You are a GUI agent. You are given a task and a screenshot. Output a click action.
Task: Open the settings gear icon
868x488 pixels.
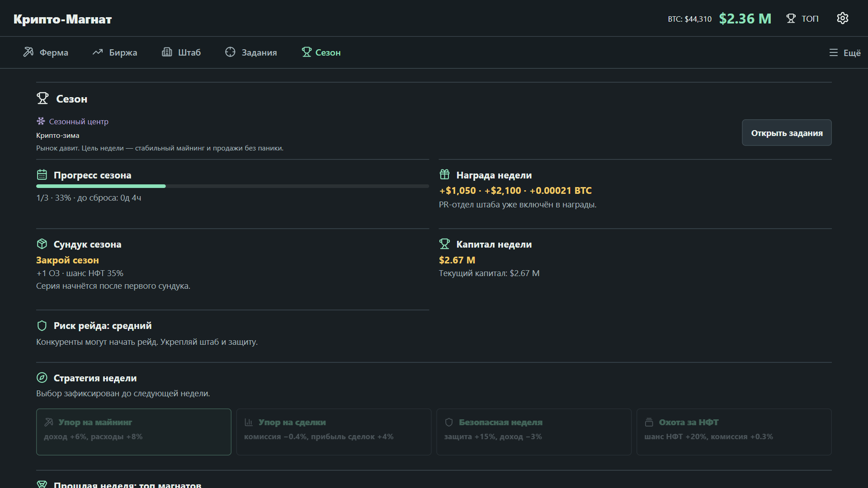tap(842, 19)
